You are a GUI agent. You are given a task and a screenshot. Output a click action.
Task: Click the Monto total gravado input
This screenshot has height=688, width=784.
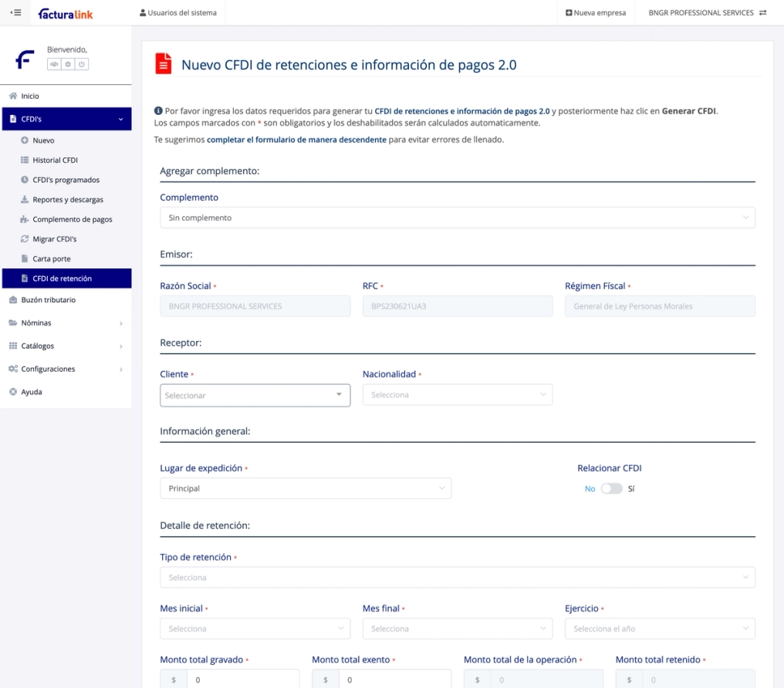click(243, 680)
